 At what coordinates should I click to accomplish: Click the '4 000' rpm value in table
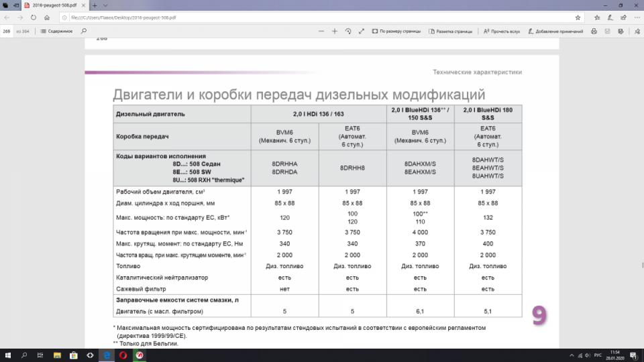(x=420, y=233)
